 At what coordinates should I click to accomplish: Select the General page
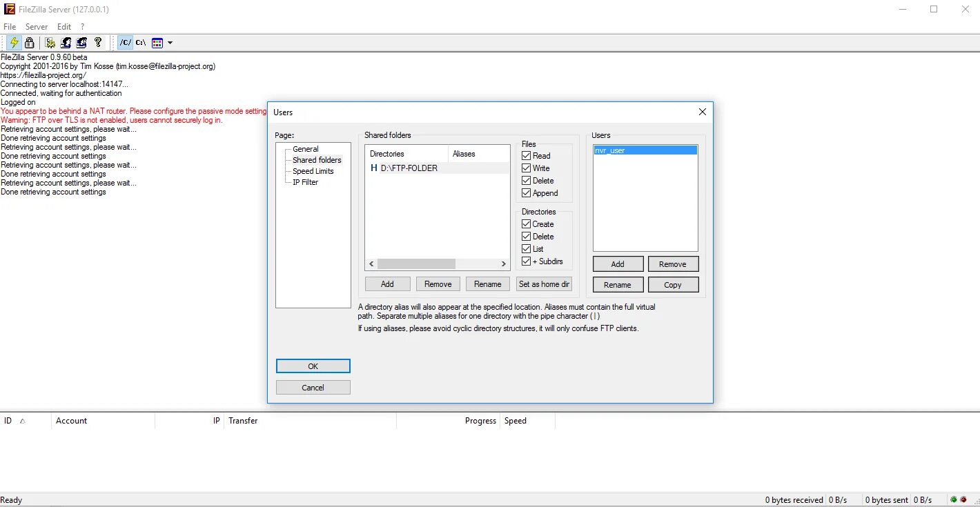(x=306, y=149)
